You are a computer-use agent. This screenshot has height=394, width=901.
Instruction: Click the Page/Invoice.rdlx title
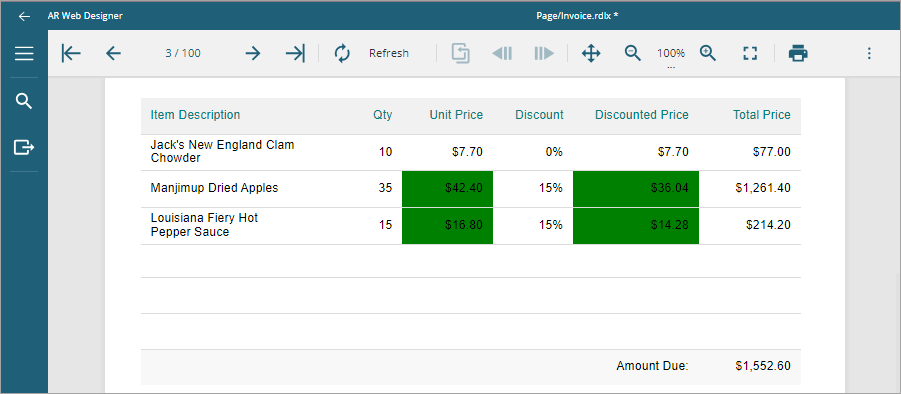pyautogui.click(x=577, y=16)
